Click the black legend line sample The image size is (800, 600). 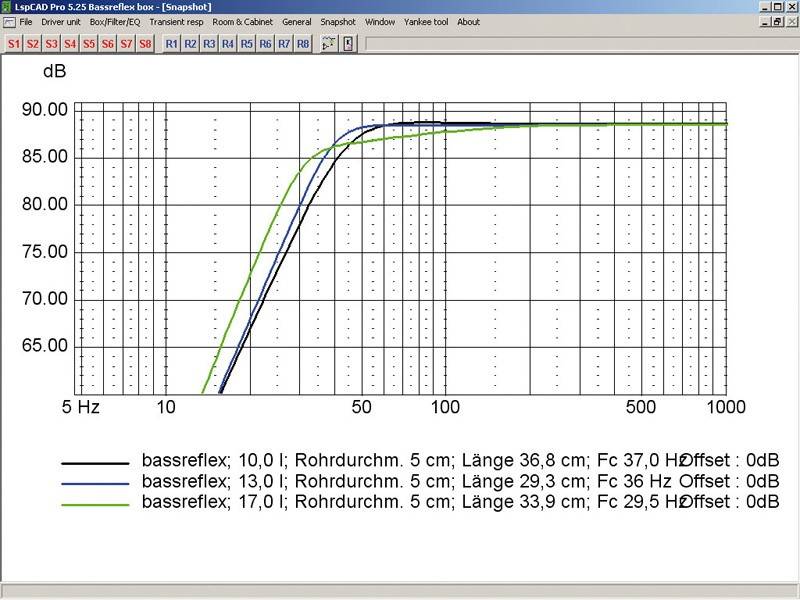pos(95,463)
